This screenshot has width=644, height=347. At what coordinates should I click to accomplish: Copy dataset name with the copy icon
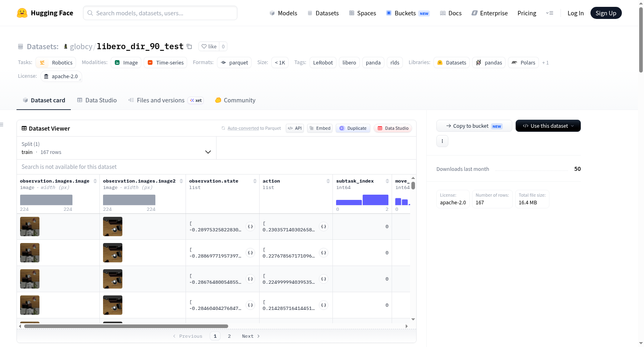(189, 46)
